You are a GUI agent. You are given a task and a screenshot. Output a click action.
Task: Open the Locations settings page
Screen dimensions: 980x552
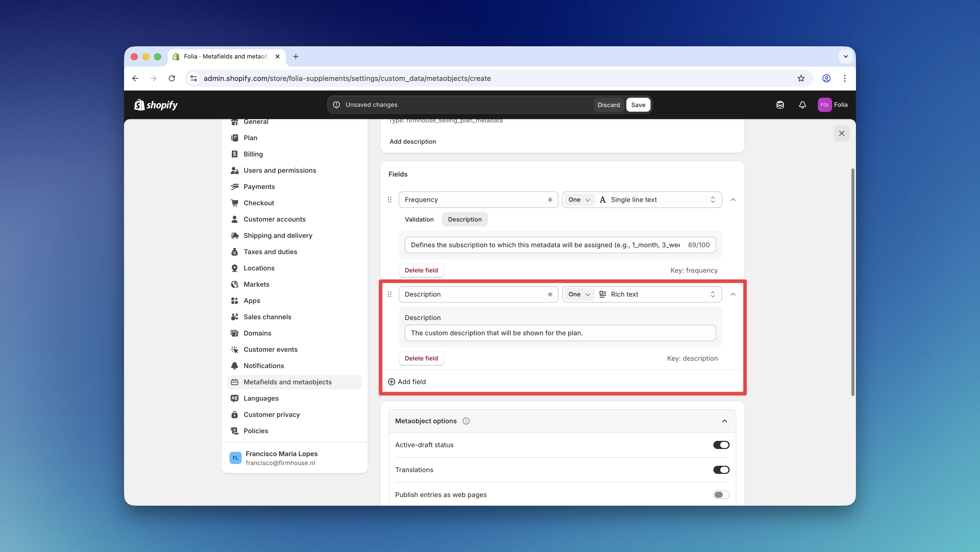coord(294,268)
